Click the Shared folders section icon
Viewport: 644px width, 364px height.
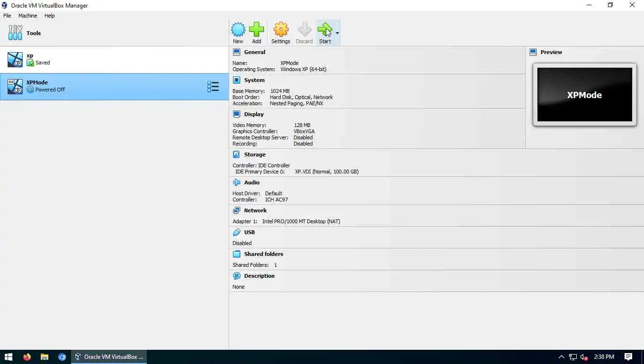pos(237,254)
